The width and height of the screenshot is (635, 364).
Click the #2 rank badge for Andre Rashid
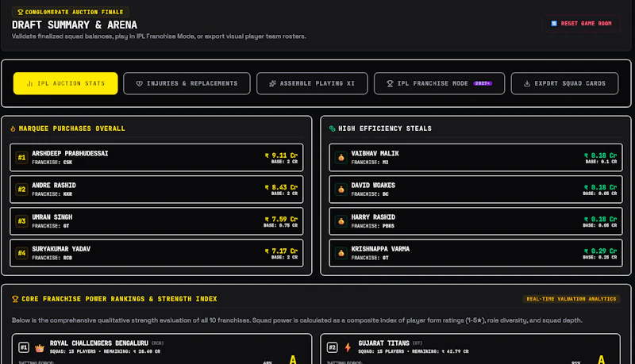tap(21, 190)
